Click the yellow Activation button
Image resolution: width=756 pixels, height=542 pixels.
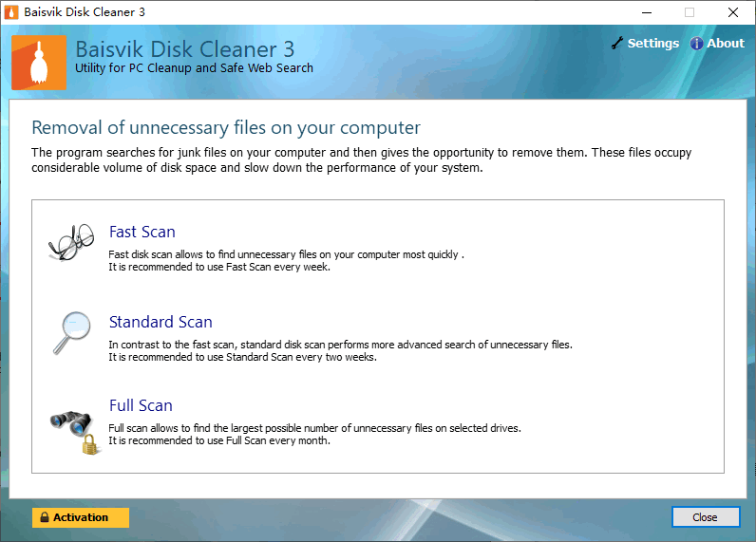click(81, 517)
